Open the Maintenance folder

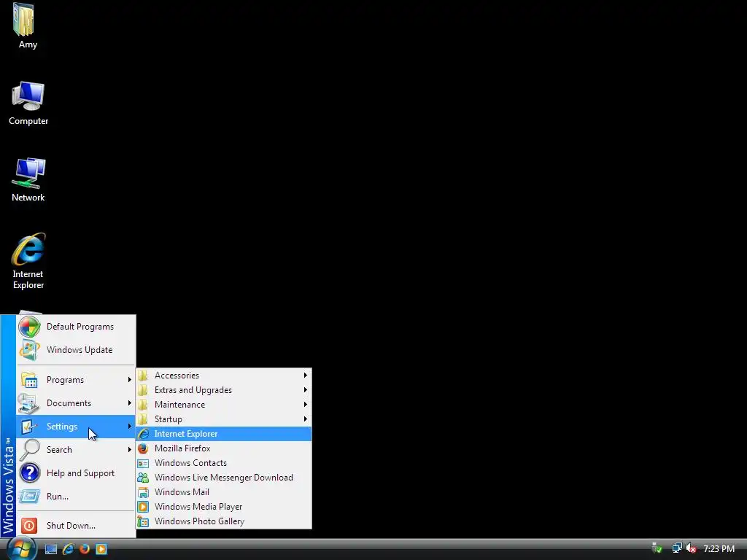(224, 405)
